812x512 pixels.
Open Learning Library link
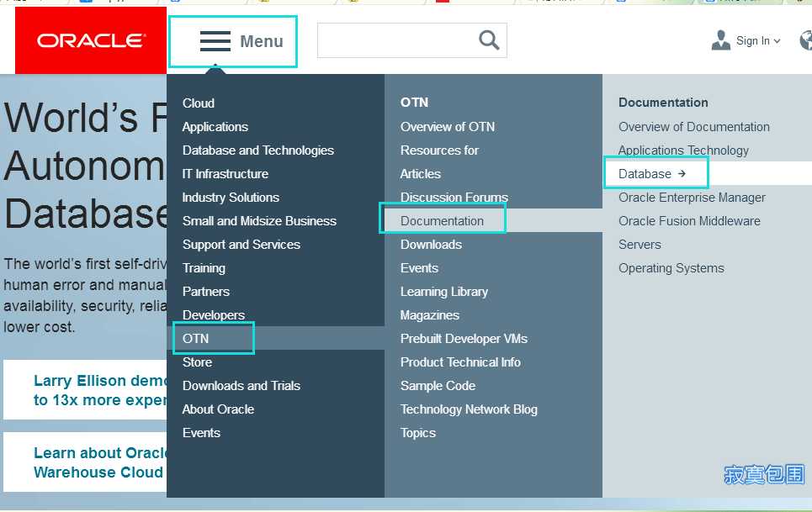pyautogui.click(x=443, y=292)
